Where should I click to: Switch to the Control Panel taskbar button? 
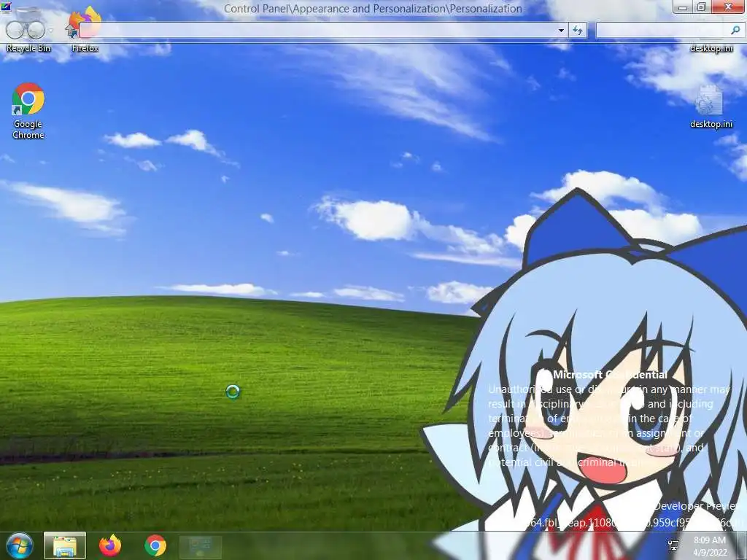coord(201,545)
